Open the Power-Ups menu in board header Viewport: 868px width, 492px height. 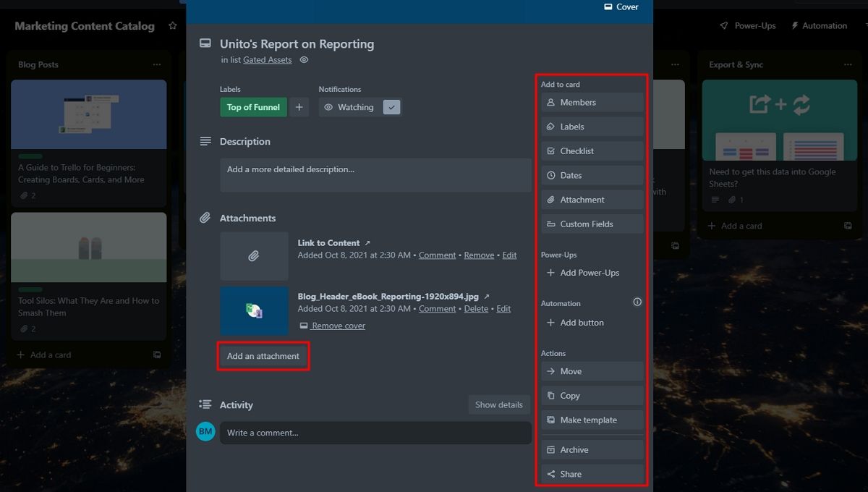point(748,26)
